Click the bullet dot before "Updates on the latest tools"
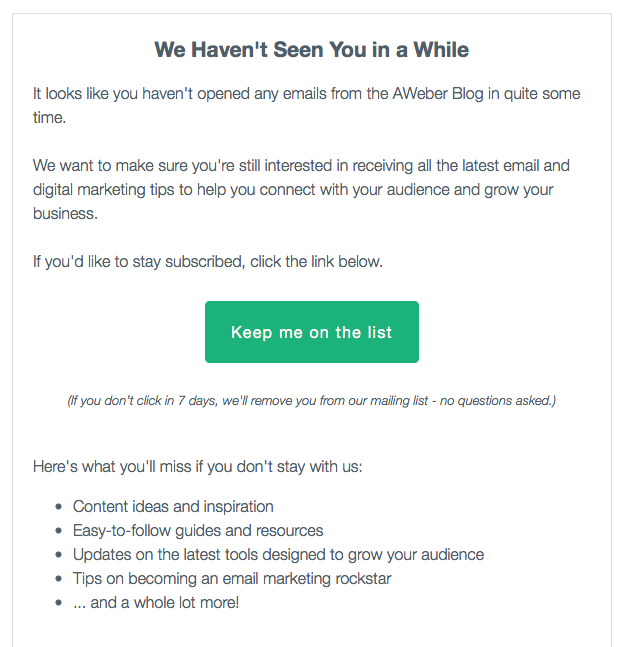Image resolution: width=623 pixels, height=647 pixels. coord(60,556)
